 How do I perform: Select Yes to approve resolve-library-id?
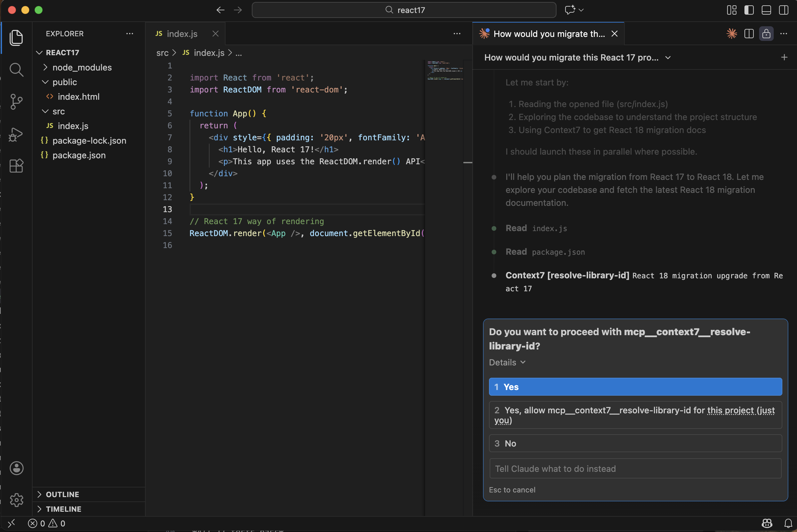point(635,386)
